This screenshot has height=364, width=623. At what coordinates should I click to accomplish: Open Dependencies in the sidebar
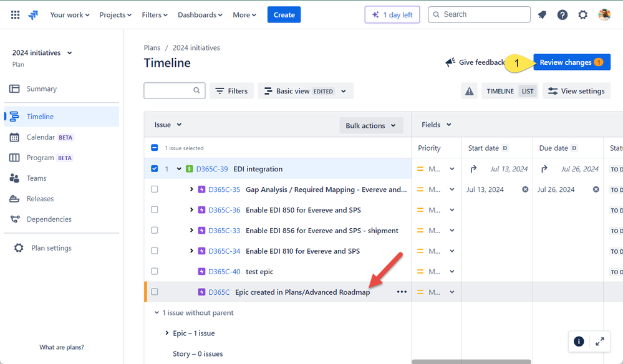(62, 219)
